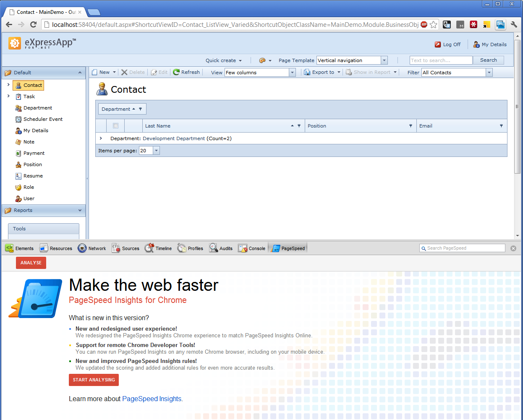Open a new browser tab
This screenshot has width=523, height=420.
(x=94, y=12)
